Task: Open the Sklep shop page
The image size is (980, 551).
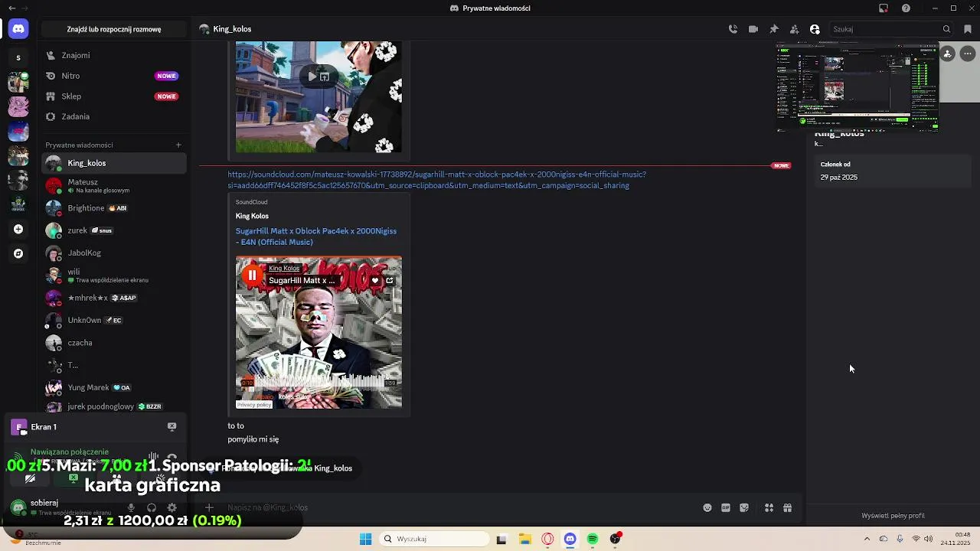Action: tap(114, 96)
